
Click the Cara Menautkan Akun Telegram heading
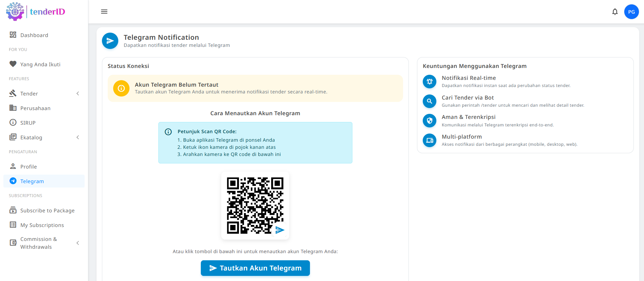(x=255, y=113)
